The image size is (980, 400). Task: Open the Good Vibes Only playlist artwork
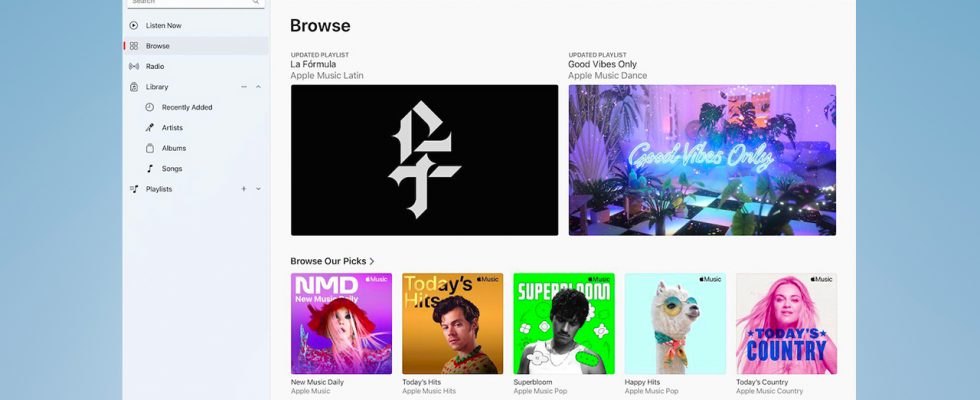pos(702,160)
